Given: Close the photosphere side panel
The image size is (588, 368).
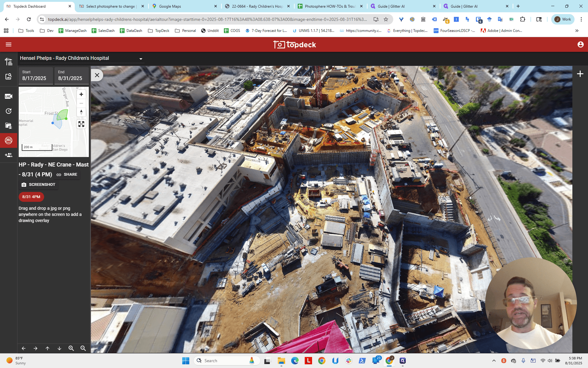Looking at the screenshot, I should click(x=97, y=75).
